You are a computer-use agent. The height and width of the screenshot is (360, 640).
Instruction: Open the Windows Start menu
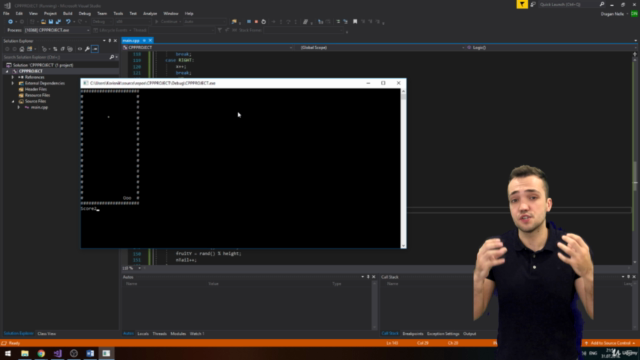pos(8,353)
